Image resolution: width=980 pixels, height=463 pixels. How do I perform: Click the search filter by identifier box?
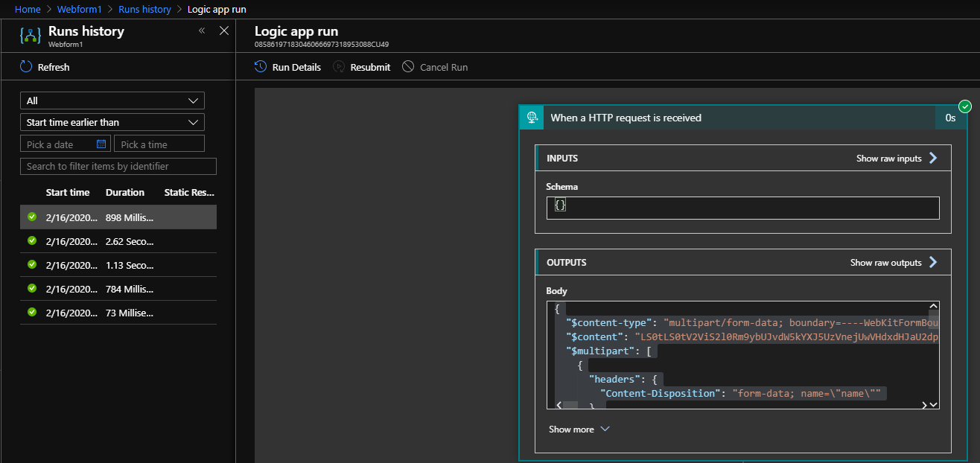pyautogui.click(x=118, y=166)
